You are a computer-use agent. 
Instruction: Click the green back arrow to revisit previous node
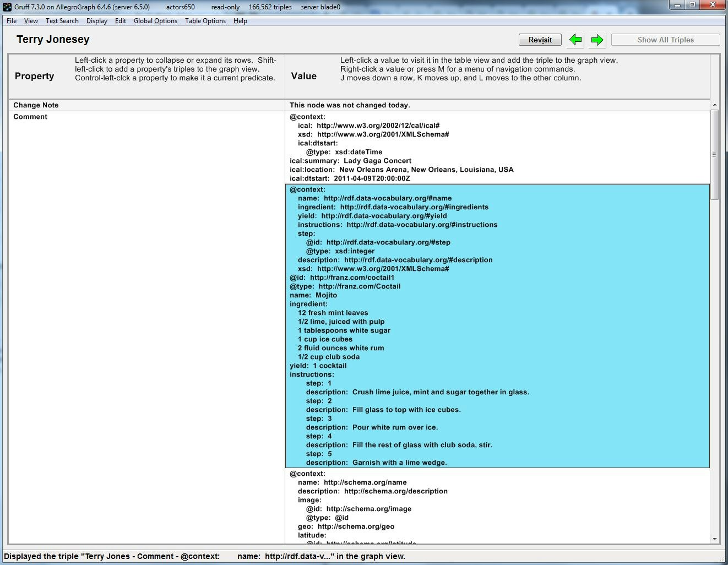(575, 39)
